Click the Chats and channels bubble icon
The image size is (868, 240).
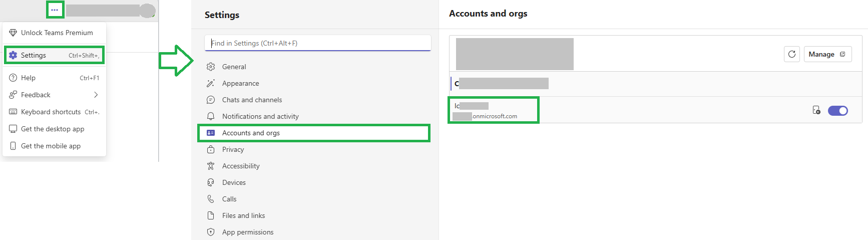click(211, 100)
